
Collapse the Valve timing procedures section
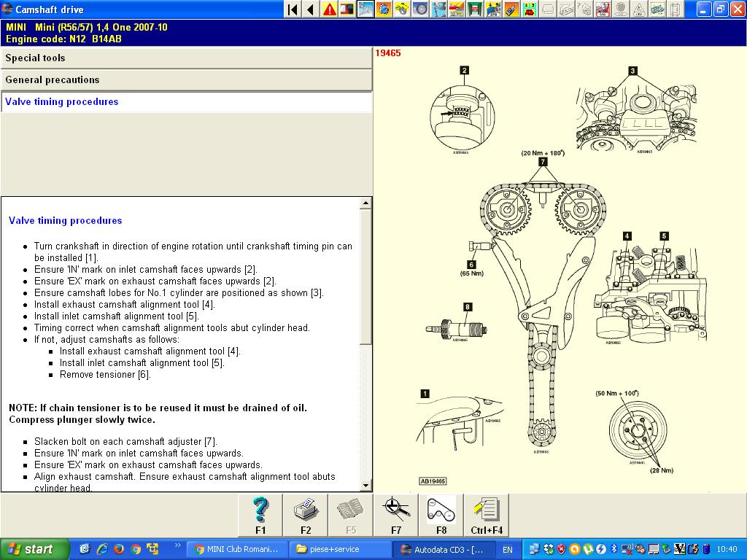(186, 102)
